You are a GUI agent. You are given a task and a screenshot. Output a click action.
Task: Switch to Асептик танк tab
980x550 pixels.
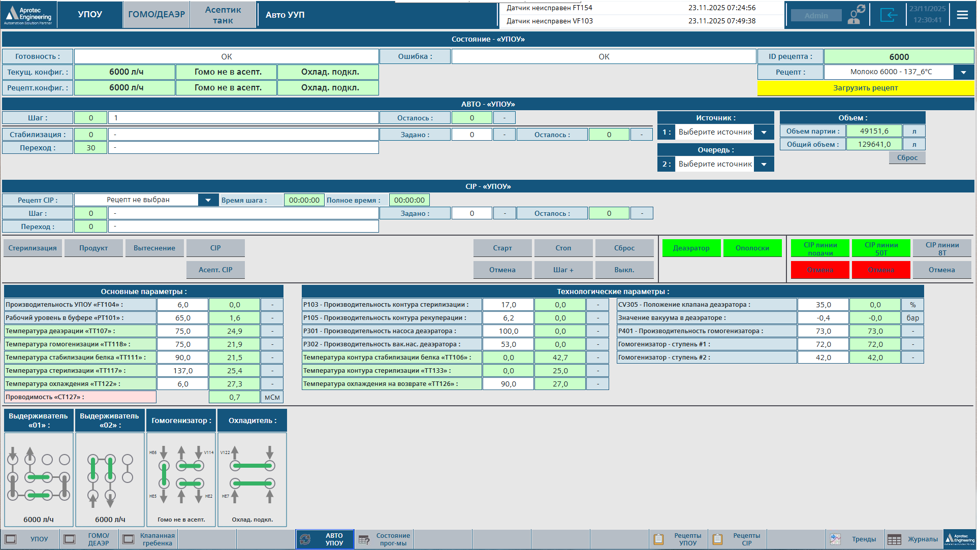[x=223, y=15]
